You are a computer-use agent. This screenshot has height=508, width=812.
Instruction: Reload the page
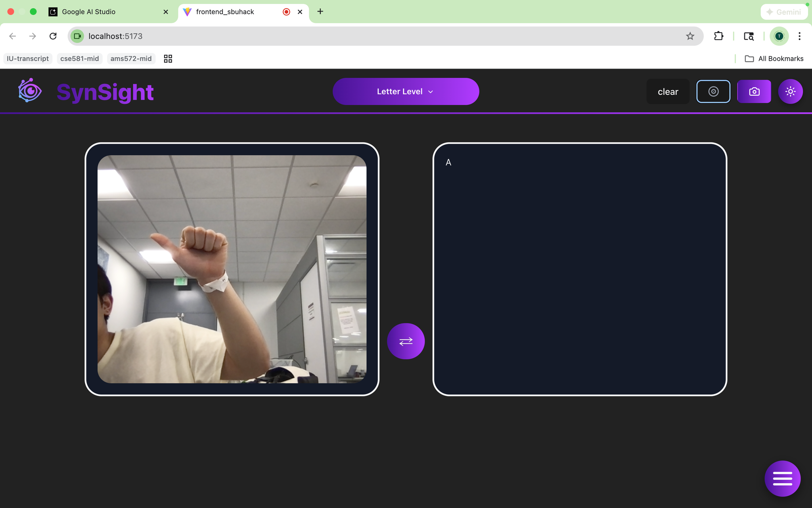point(53,36)
